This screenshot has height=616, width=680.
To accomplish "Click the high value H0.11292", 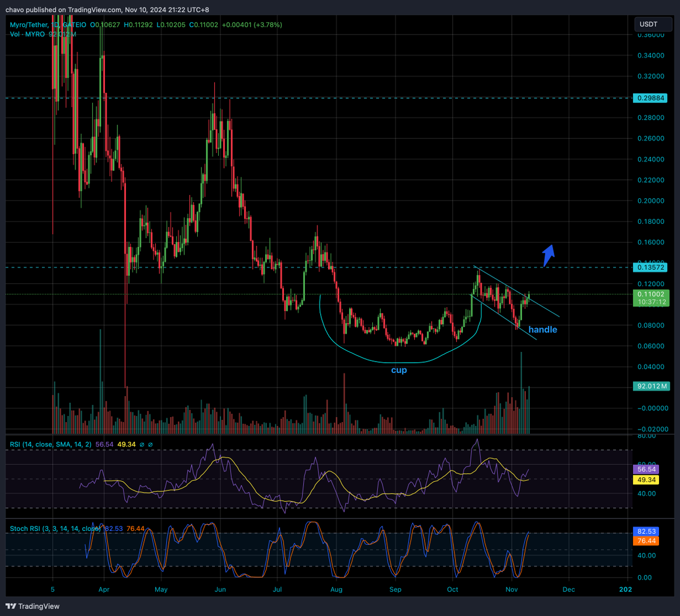I will [x=139, y=25].
